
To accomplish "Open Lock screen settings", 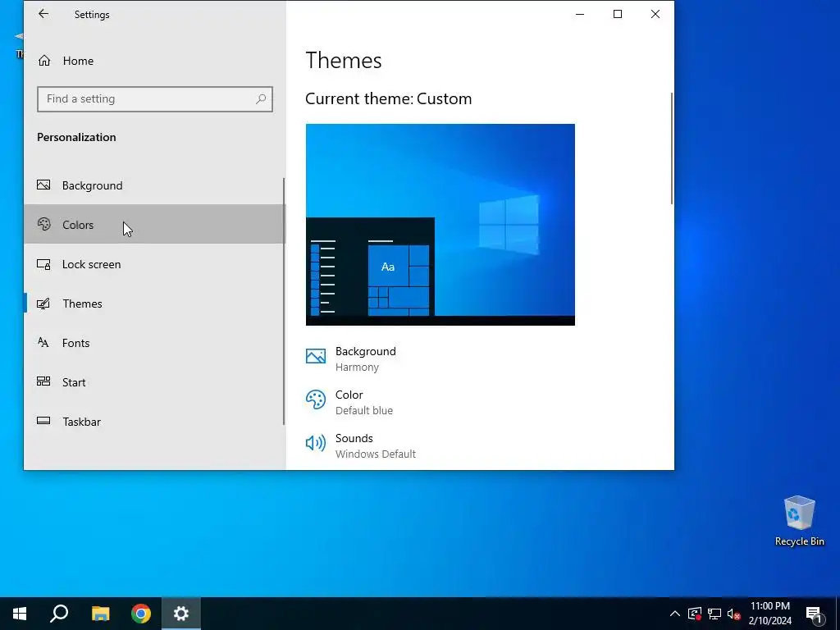I will [x=155, y=264].
